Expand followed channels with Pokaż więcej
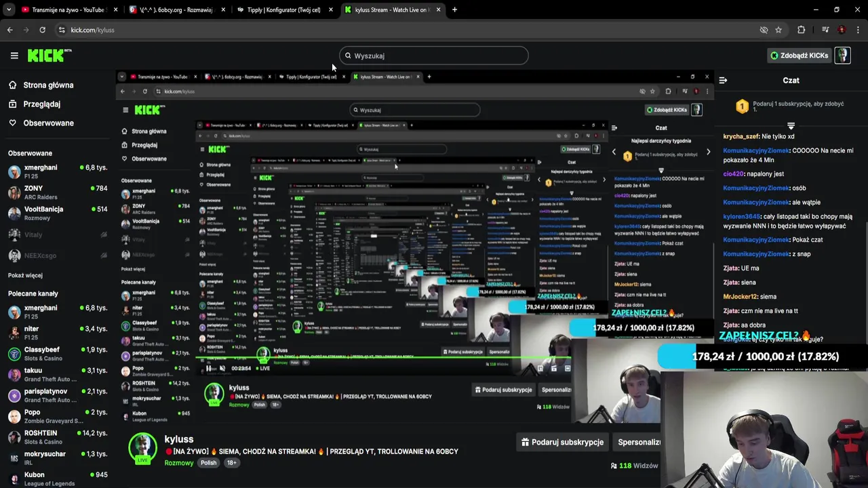The height and width of the screenshot is (488, 868). click(25, 275)
